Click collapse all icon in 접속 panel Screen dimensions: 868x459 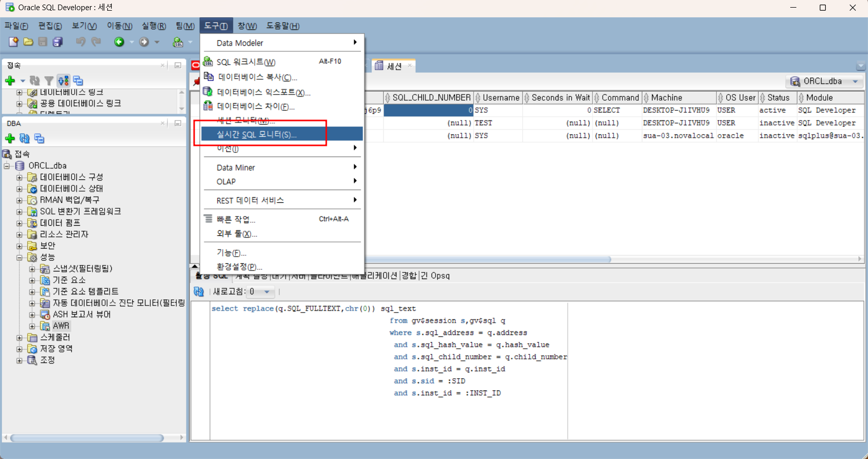point(78,81)
